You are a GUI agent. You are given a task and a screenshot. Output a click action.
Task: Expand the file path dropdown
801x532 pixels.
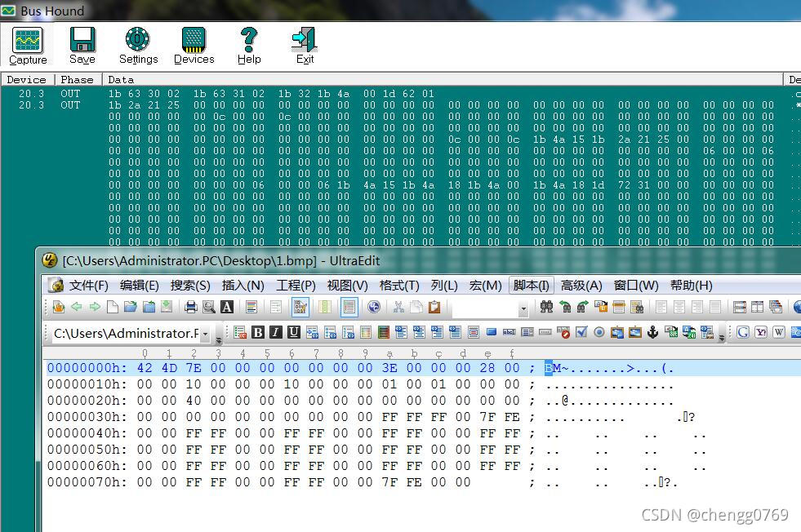pos(205,334)
